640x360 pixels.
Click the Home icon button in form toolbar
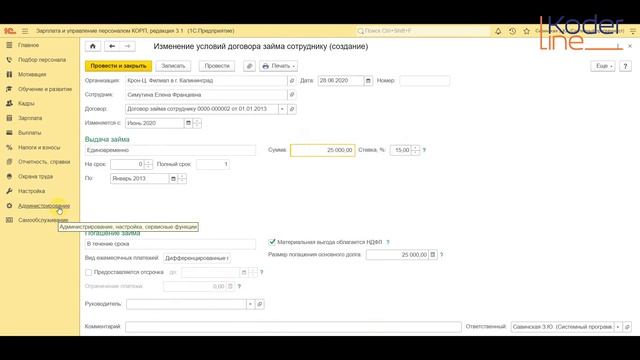93,47
